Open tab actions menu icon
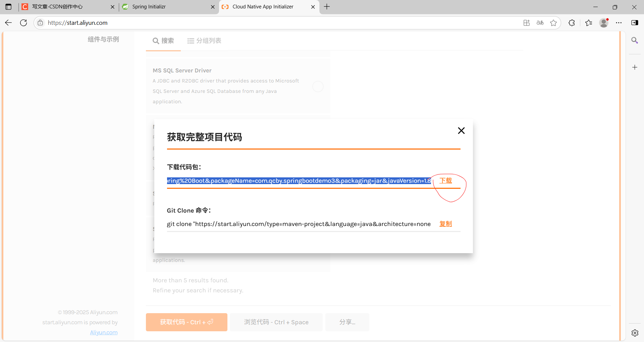Image resolution: width=644 pixels, height=342 pixels. (x=8, y=7)
